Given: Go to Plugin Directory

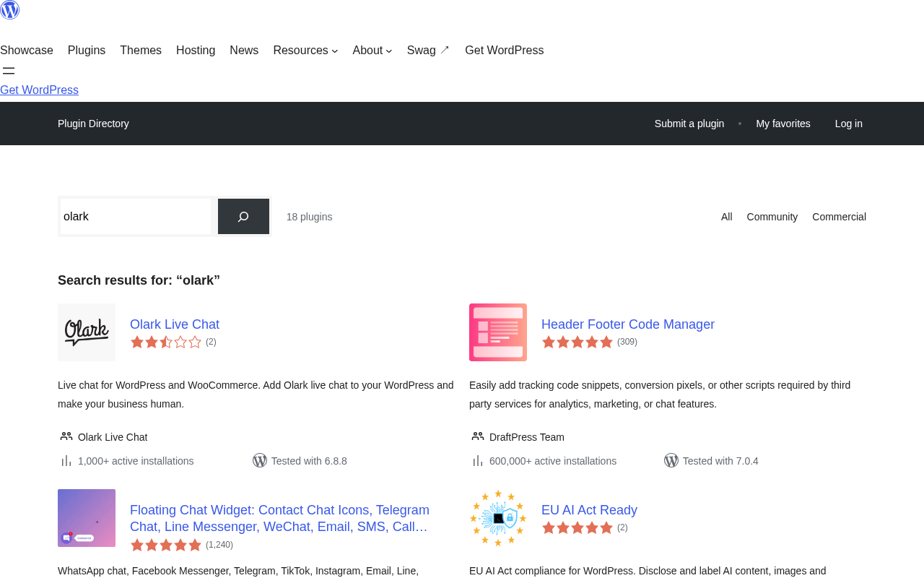Looking at the screenshot, I should click(x=93, y=124).
